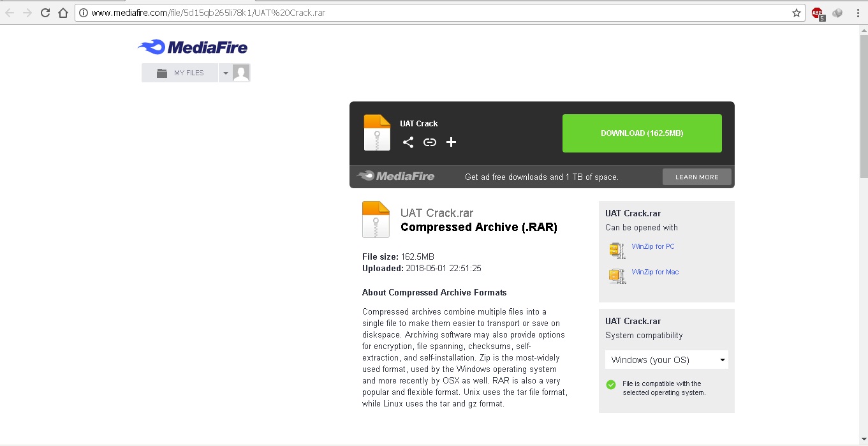The image size is (868, 446).
Task: Click the vertical page scrollbar
Action: point(864,107)
